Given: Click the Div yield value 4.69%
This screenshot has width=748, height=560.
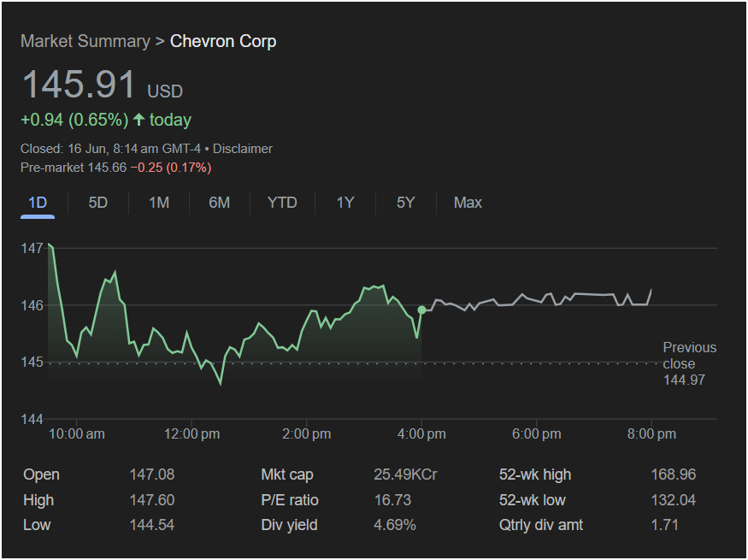Looking at the screenshot, I should [395, 525].
